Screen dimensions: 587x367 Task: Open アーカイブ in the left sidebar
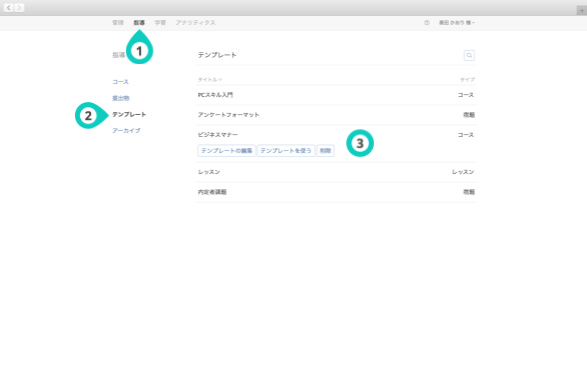126,131
